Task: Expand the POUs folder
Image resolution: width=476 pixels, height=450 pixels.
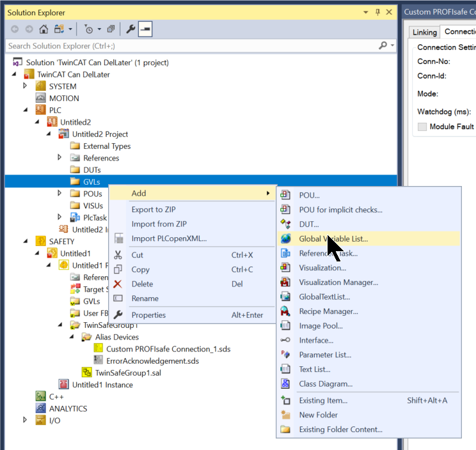Action: (59, 193)
